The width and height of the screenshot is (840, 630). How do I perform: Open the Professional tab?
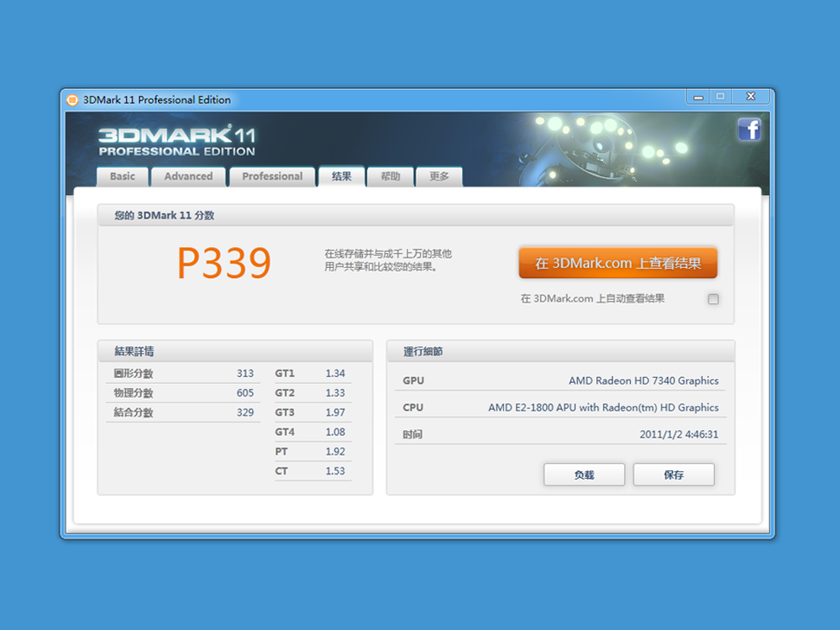(x=272, y=176)
